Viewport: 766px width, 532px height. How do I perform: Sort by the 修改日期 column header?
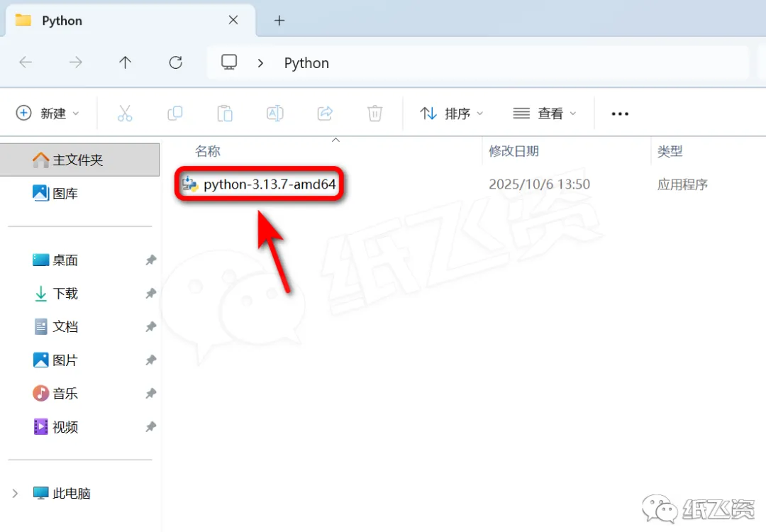pyautogui.click(x=514, y=151)
